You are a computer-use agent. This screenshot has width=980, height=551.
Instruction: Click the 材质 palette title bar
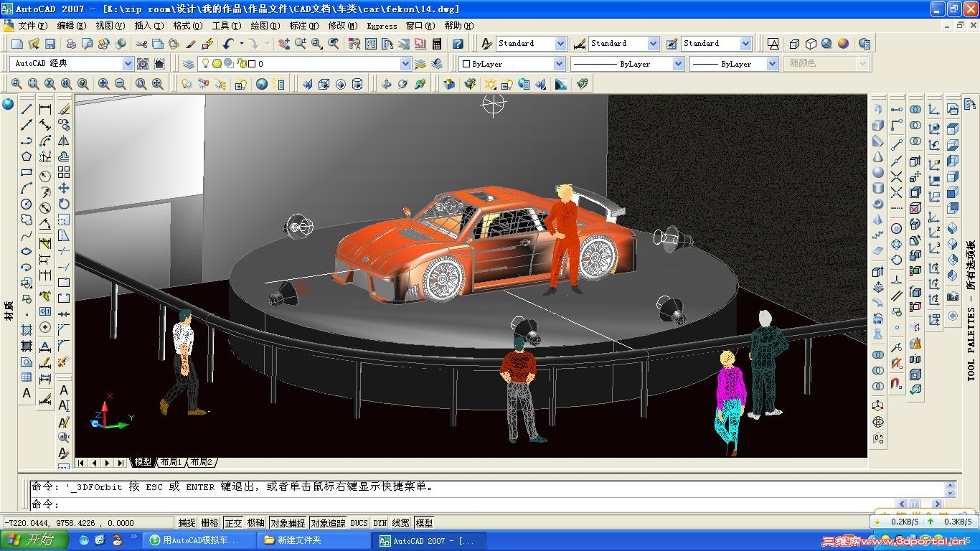click(x=9, y=310)
